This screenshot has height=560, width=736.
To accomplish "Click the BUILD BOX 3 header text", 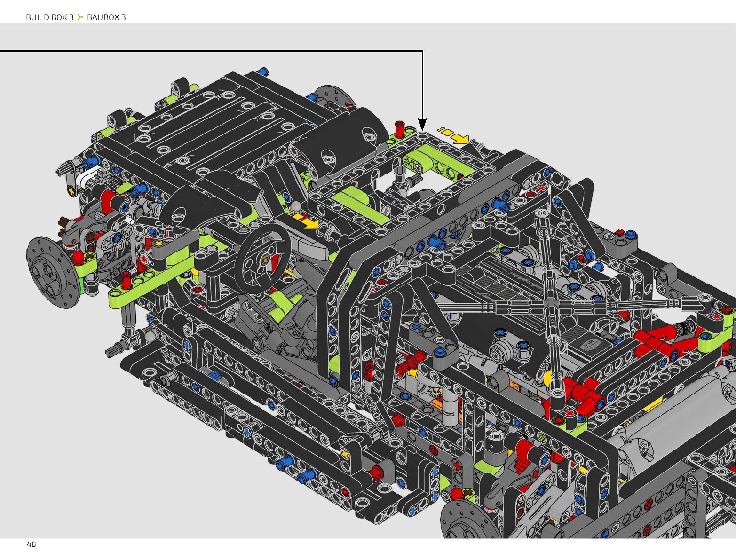I will [x=49, y=17].
